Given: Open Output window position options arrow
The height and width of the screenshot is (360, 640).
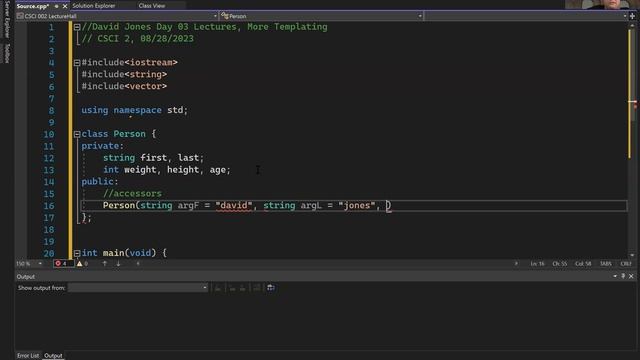Looking at the screenshot, I should [x=615, y=276].
